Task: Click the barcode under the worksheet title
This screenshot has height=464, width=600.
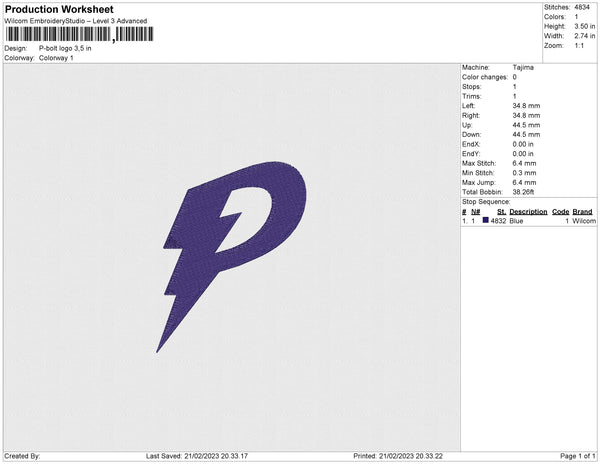Action: [x=80, y=34]
